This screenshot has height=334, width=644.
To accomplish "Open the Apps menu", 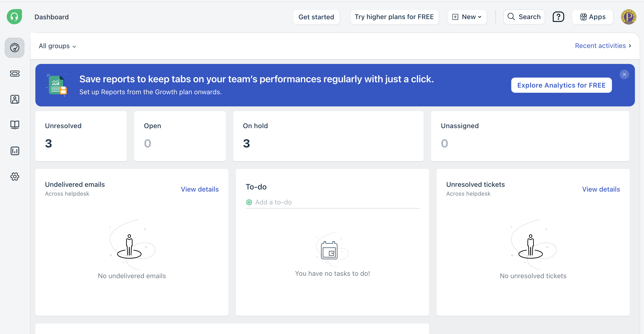I will tap(592, 17).
